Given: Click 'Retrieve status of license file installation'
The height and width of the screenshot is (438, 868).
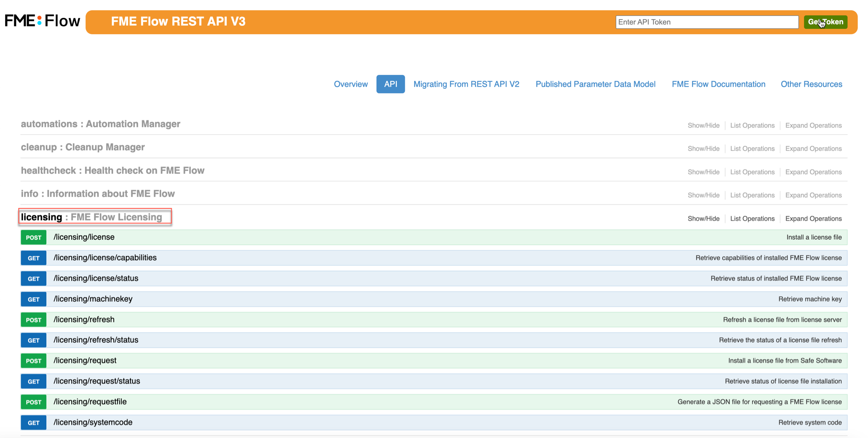Looking at the screenshot, I should coord(783,381).
